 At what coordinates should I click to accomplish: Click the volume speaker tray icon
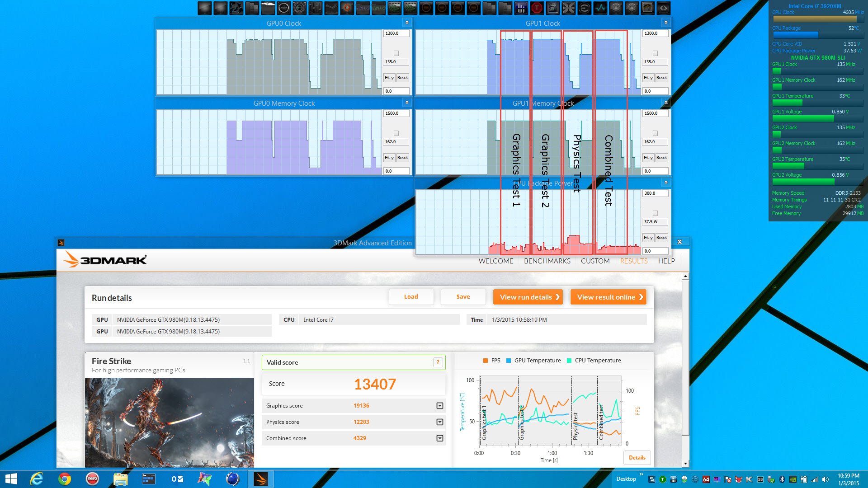pos(826,479)
